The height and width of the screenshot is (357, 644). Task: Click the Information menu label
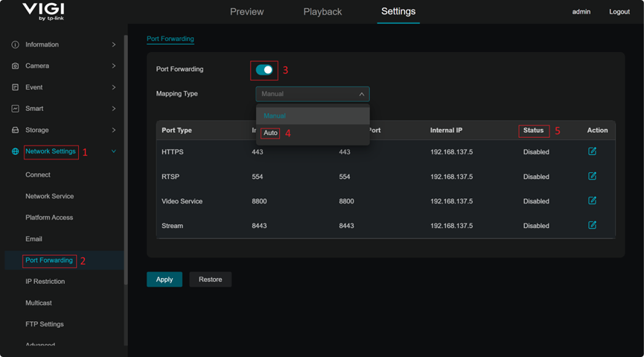[x=42, y=45]
